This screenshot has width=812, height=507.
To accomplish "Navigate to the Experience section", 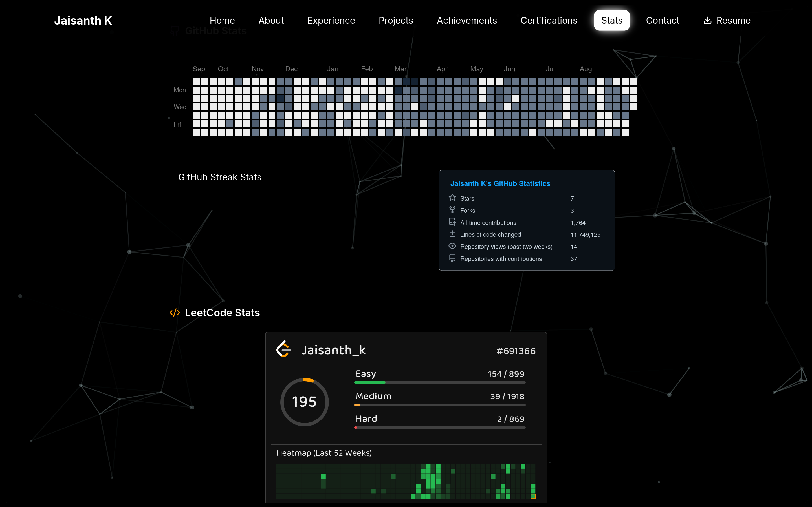I will [331, 21].
